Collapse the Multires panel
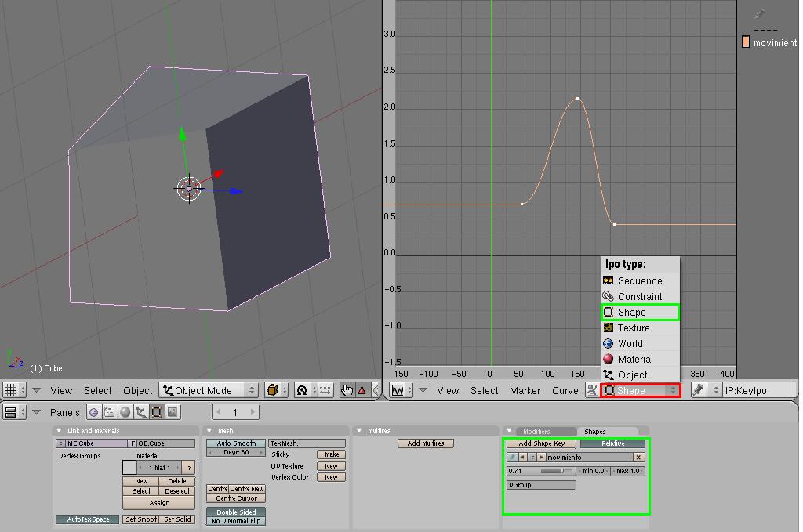The width and height of the screenshot is (803, 532). coord(359,431)
